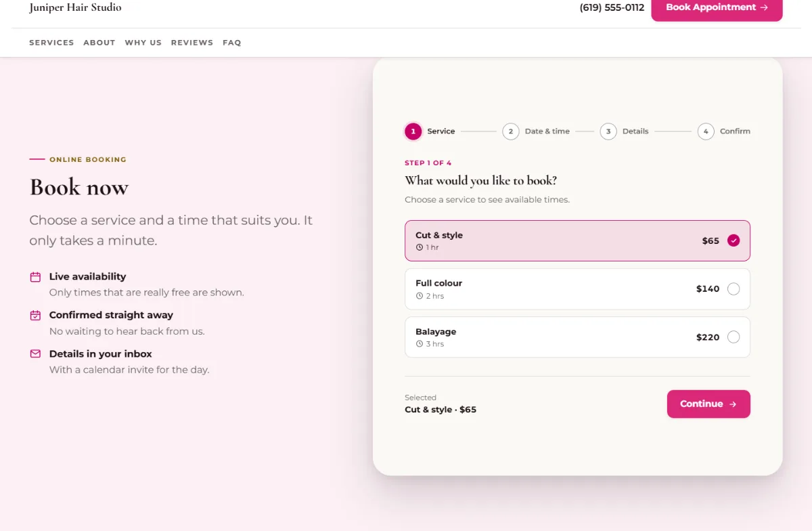Click the '3 hrs' duration text
The image size is (812, 531).
435,344
